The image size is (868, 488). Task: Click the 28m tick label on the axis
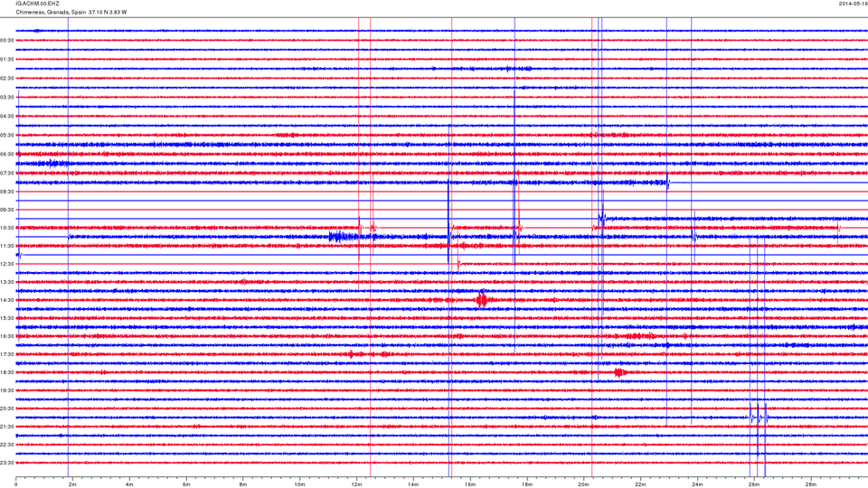pyautogui.click(x=810, y=484)
